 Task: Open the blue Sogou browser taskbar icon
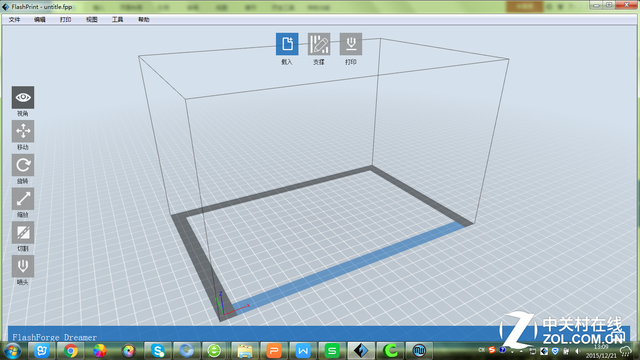pos(187,351)
